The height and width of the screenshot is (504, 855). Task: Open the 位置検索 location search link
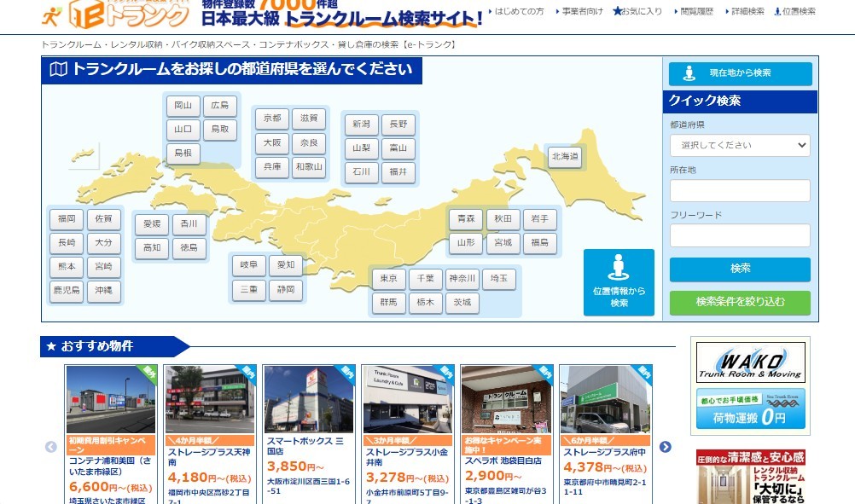pyautogui.click(x=795, y=11)
